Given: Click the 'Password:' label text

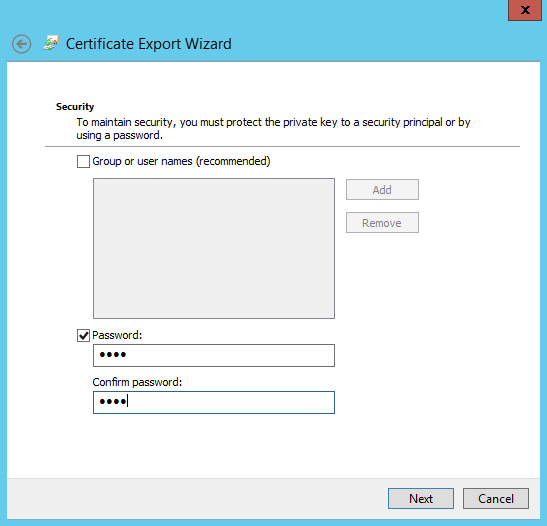Looking at the screenshot, I should (x=117, y=335).
